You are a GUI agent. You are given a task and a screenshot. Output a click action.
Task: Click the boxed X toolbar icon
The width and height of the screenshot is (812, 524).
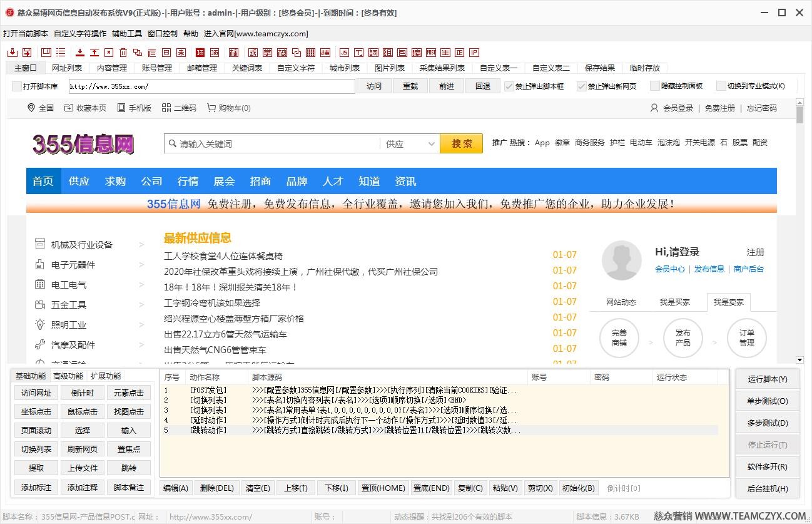pos(108,53)
